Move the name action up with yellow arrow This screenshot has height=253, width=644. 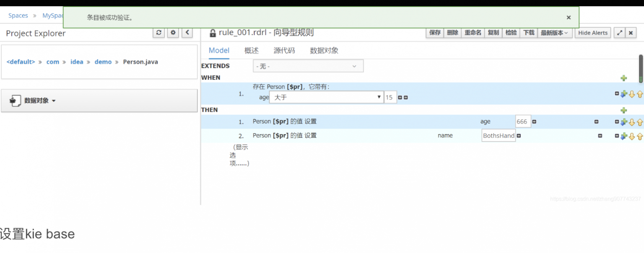point(640,135)
